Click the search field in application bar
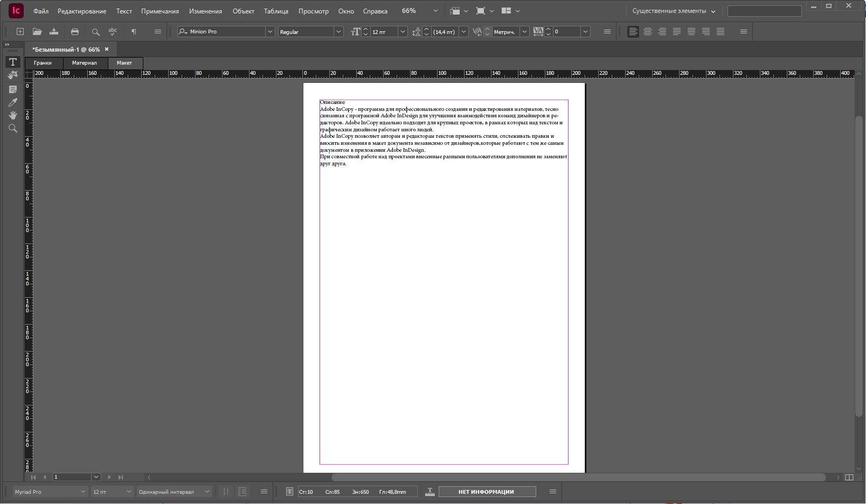Screen dimensions: 866x504 [764, 11]
